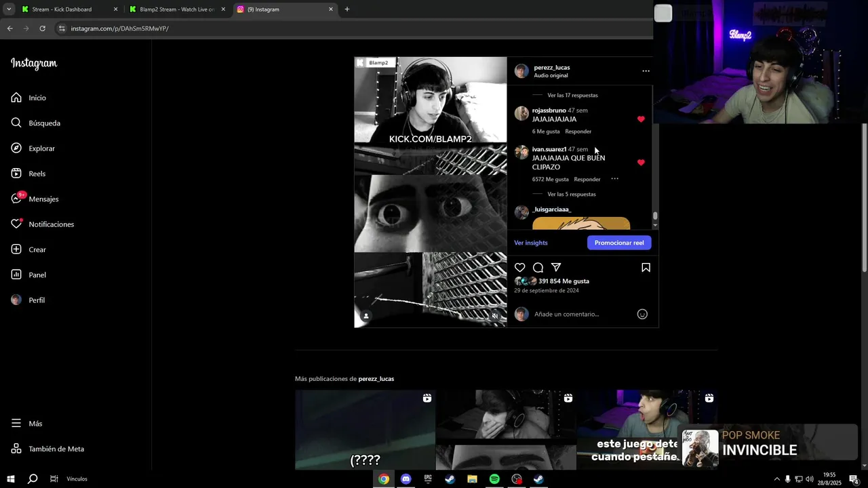Open emoji picker in comment box
Screen dimensions: 868x488
(x=642, y=314)
